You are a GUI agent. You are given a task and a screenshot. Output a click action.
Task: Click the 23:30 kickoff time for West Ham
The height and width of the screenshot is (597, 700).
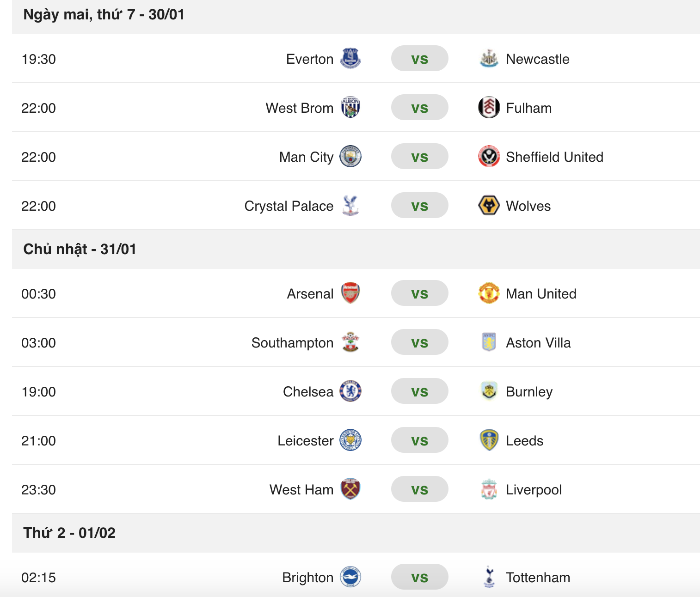(x=39, y=489)
